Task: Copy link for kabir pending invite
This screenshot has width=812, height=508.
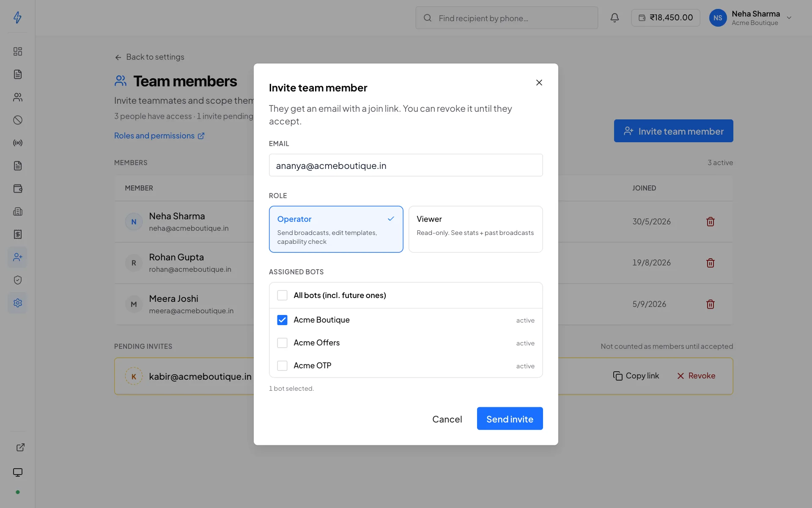Action: pos(636,376)
